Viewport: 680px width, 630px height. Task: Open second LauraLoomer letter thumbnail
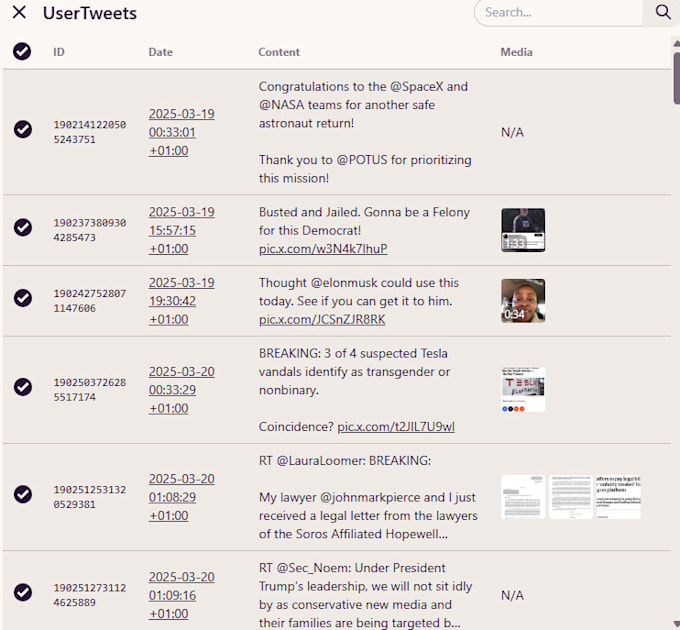pyautogui.click(x=570, y=497)
